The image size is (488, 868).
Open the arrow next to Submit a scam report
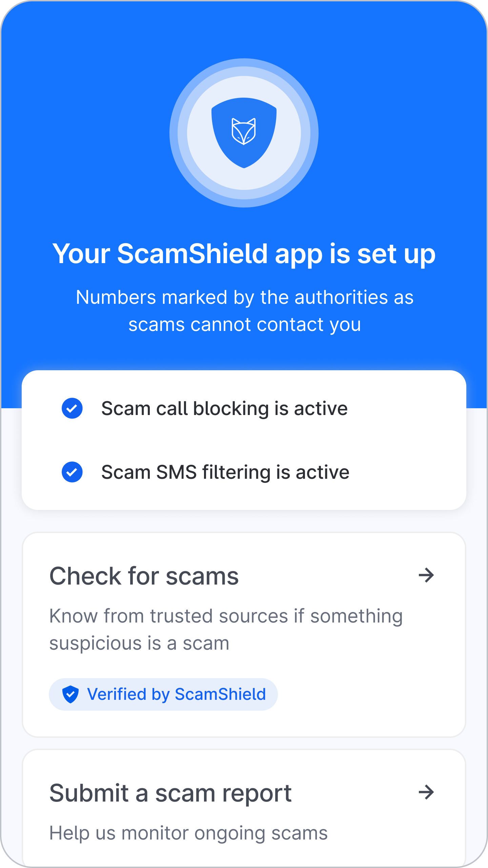pyautogui.click(x=426, y=792)
